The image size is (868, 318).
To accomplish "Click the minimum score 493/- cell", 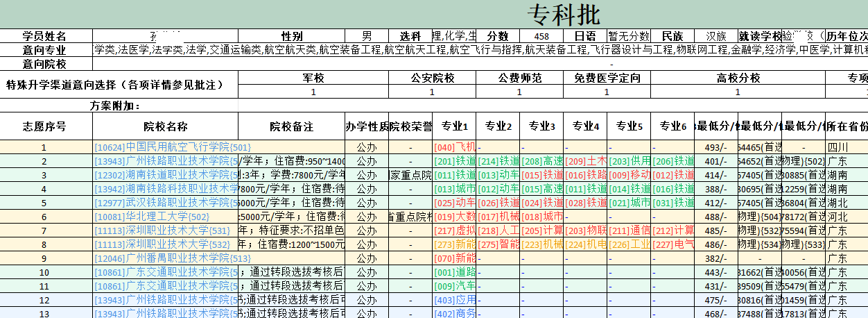I will pyautogui.click(x=716, y=147).
